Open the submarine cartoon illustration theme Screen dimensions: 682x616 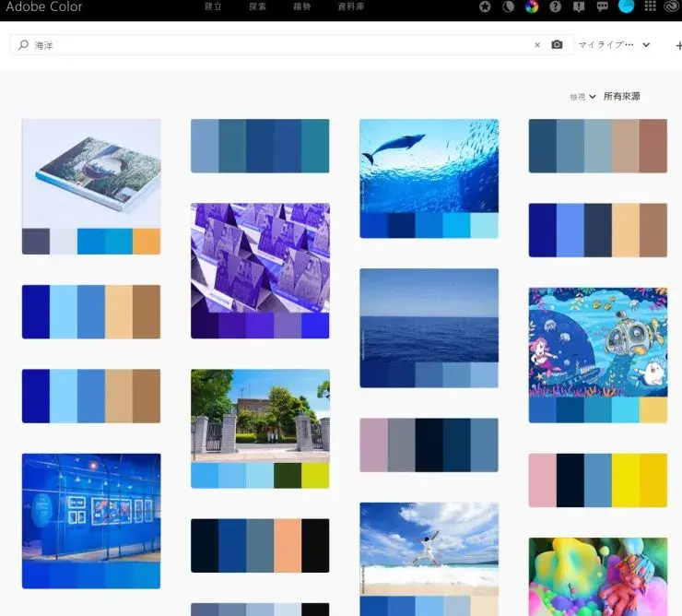[x=597, y=342]
